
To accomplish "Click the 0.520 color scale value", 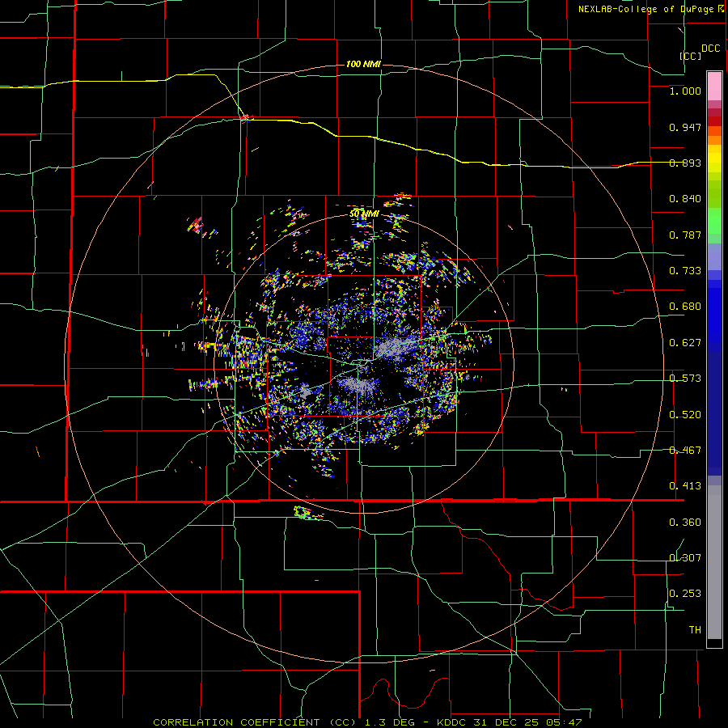I will (x=685, y=415).
